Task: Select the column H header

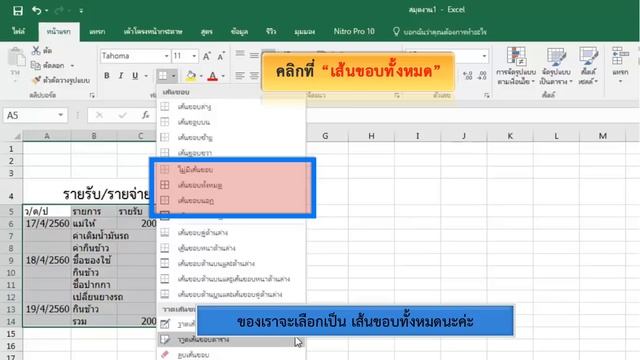Action: coord(371,136)
